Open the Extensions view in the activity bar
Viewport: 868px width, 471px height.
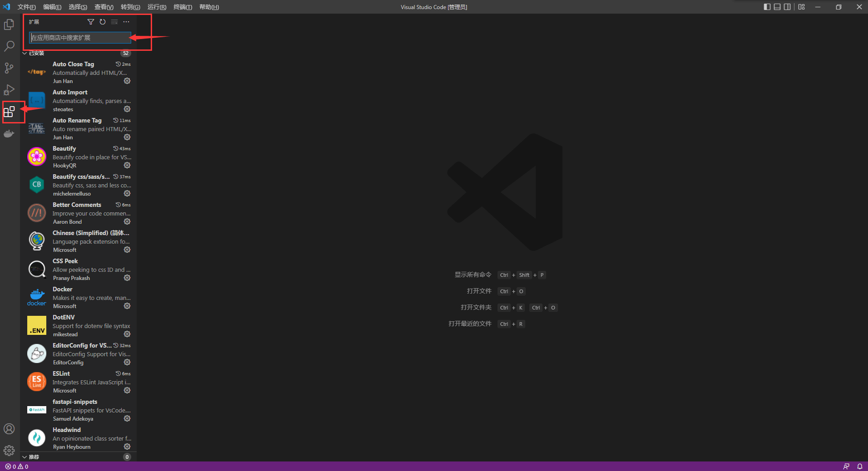tap(10, 112)
